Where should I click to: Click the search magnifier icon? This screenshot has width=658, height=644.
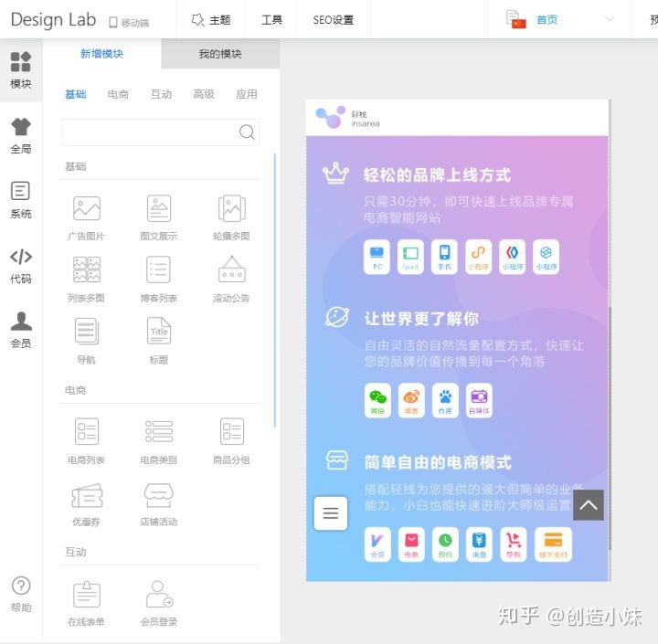[247, 132]
